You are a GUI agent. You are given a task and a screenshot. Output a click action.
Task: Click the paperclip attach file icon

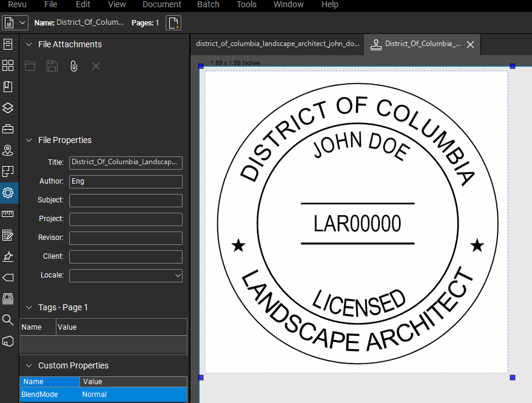pos(73,66)
